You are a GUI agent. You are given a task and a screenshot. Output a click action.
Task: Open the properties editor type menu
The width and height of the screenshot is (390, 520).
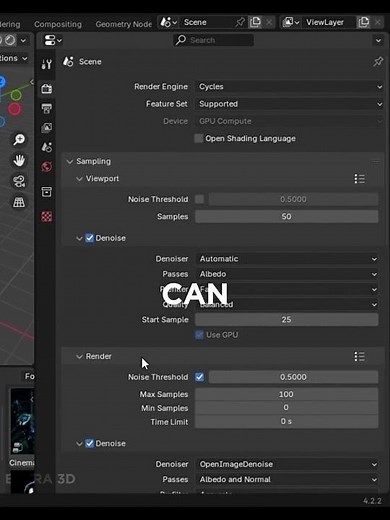[x=53, y=40]
